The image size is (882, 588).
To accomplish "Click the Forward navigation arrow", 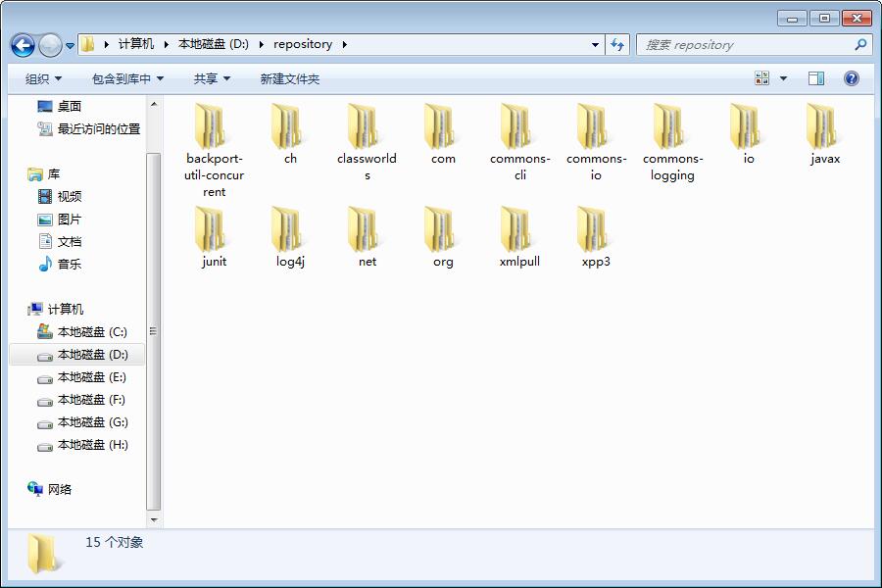I will 50,45.
